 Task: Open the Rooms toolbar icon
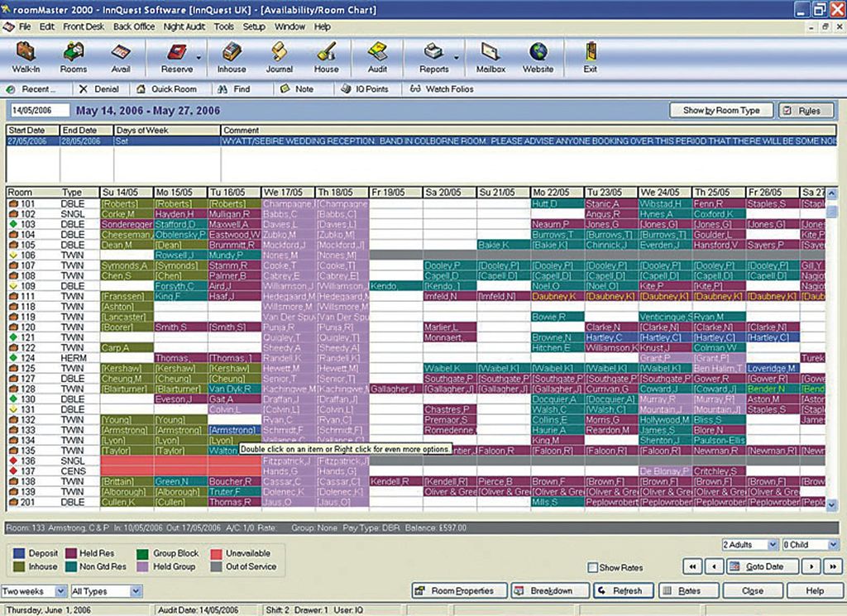[x=74, y=57]
